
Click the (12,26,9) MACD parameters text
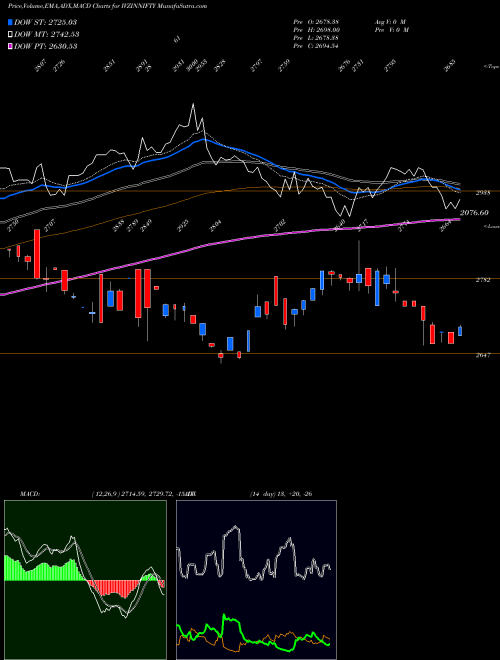pyautogui.click(x=141, y=494)
